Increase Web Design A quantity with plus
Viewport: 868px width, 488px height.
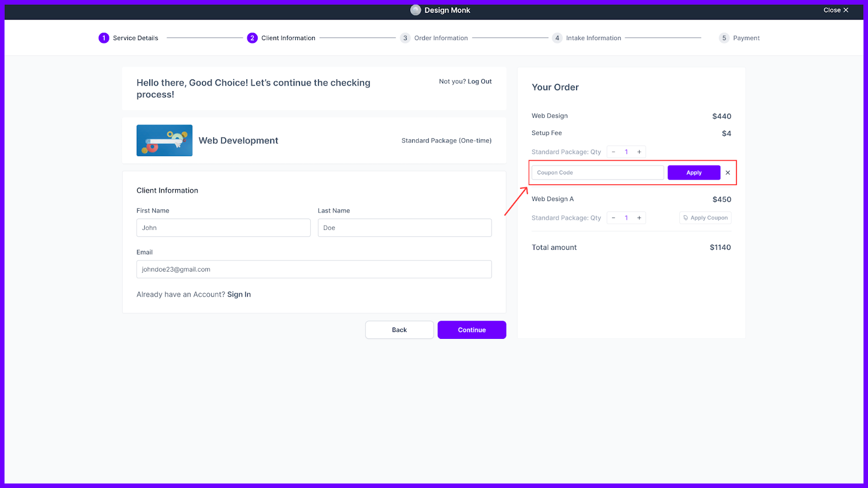(639, 218)
